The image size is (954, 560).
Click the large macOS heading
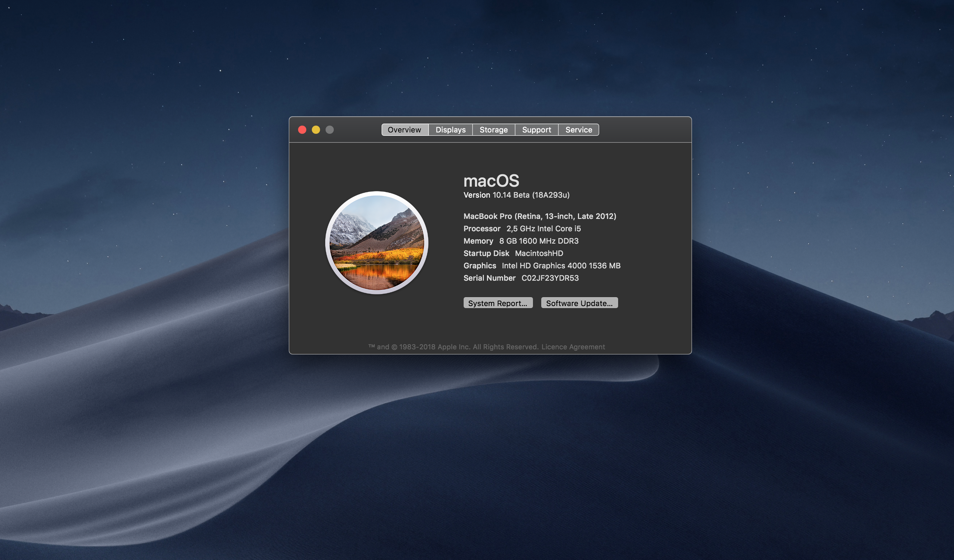pos(491,180)
